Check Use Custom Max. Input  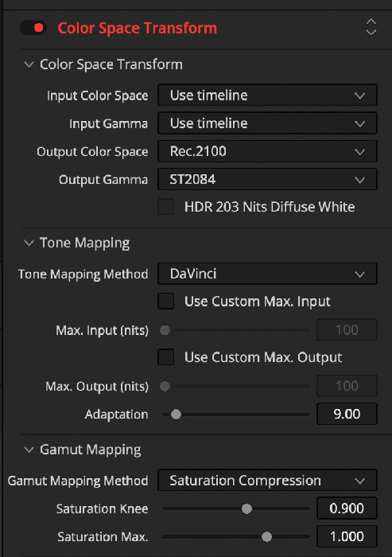(166, 302)
